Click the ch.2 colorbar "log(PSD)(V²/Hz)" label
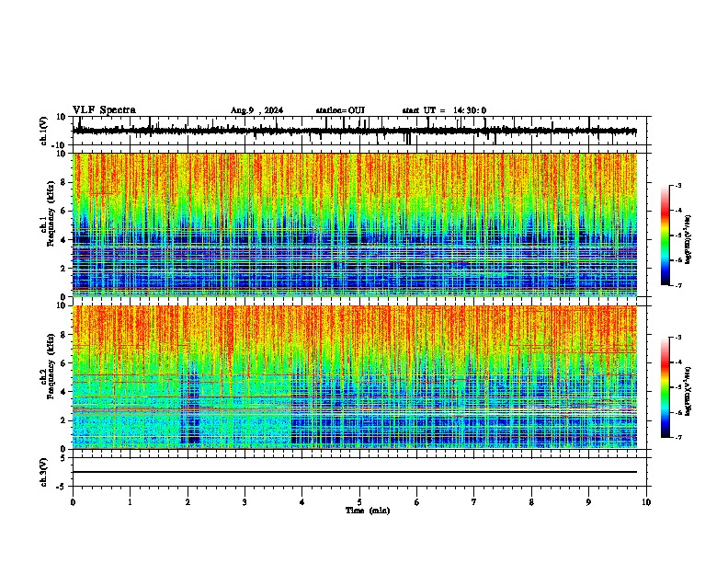The width and height of the screenshot is (728, 563). coord(688,391)
